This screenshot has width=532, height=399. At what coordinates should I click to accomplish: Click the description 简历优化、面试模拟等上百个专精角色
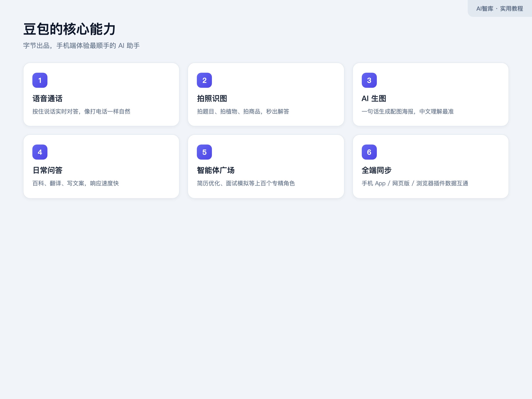coord(246,183)
